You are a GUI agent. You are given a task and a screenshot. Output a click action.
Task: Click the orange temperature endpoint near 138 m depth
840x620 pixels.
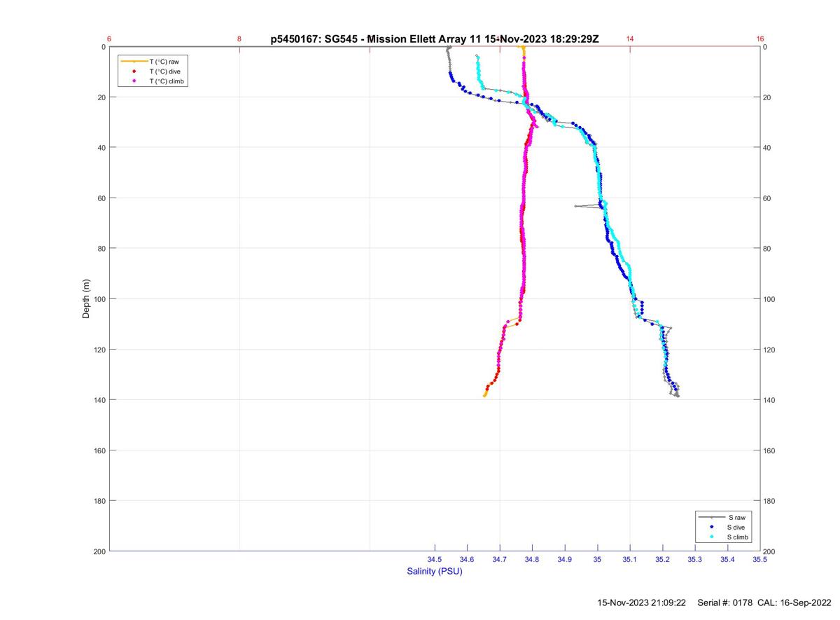tap(484, 396)
